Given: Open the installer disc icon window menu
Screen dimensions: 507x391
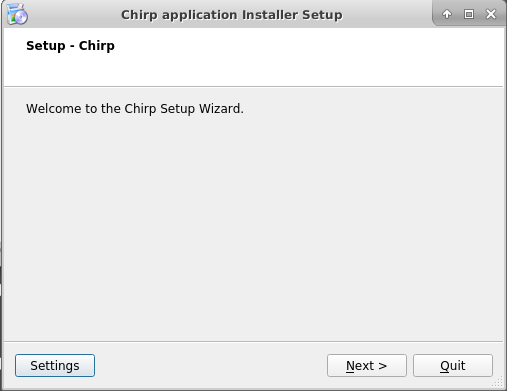Looking at the screenshot, I should 17,14.
